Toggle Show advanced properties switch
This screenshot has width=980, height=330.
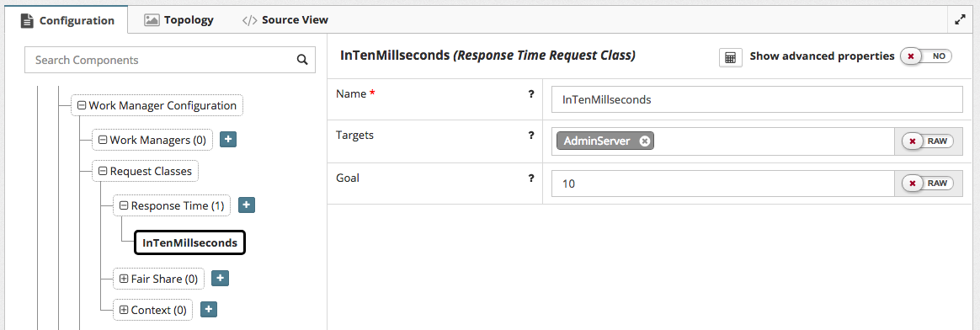click(925, 56)
